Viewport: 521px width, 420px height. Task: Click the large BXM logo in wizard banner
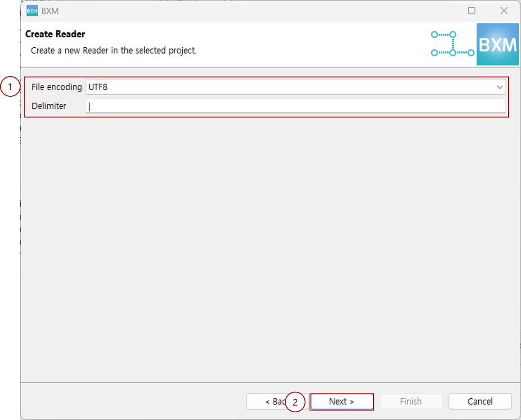pos(497,45)
